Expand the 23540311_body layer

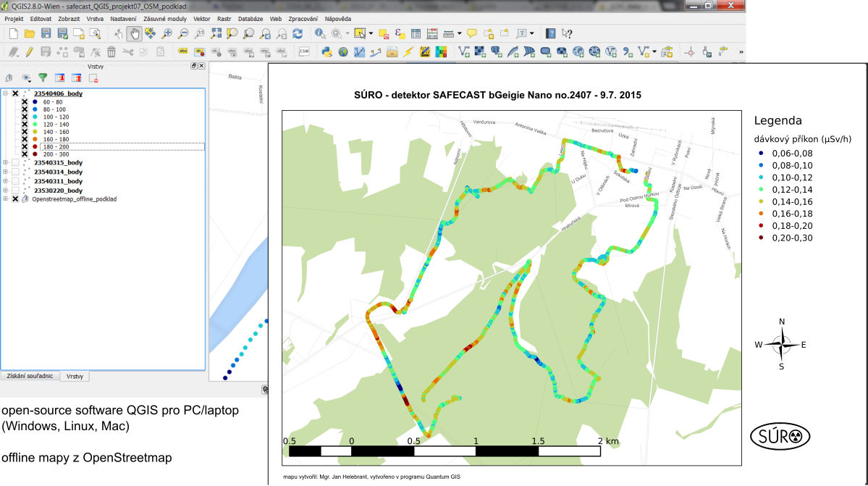pyautogui.click(x=6, y=181)
